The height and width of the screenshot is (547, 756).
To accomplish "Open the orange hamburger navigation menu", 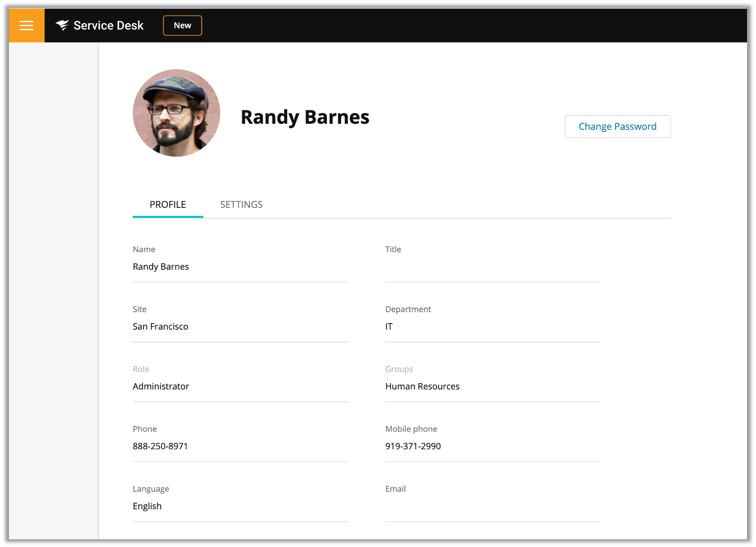I will [x=26, y=26].
